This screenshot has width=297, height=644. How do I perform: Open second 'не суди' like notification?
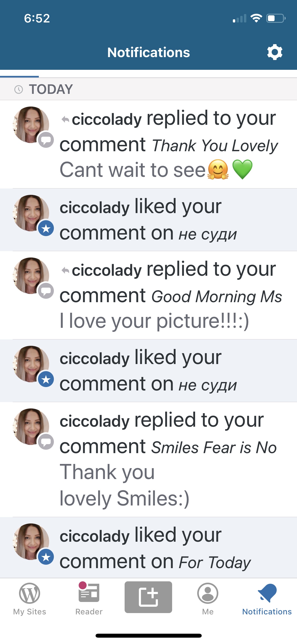148,371
